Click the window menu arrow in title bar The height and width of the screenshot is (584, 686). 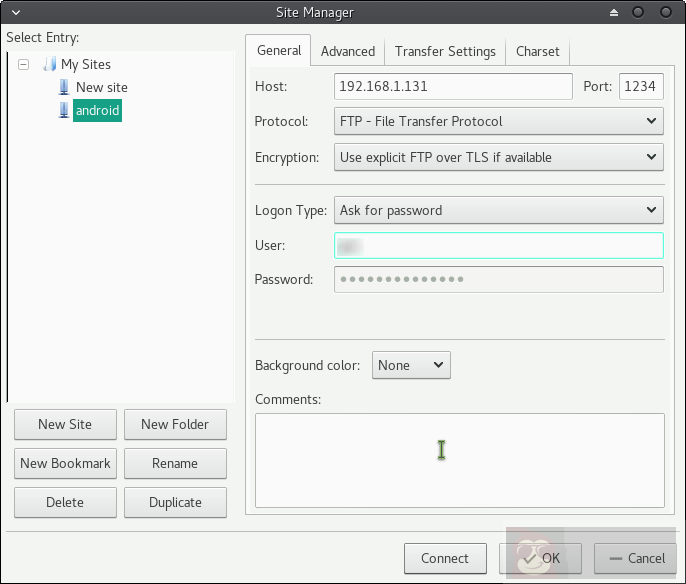tap(11, 13)
